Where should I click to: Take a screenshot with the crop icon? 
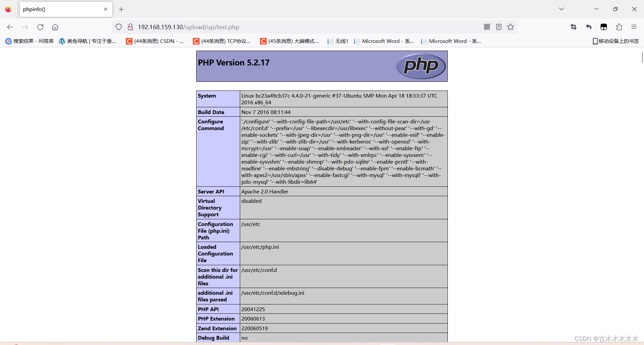click(574, 27)
